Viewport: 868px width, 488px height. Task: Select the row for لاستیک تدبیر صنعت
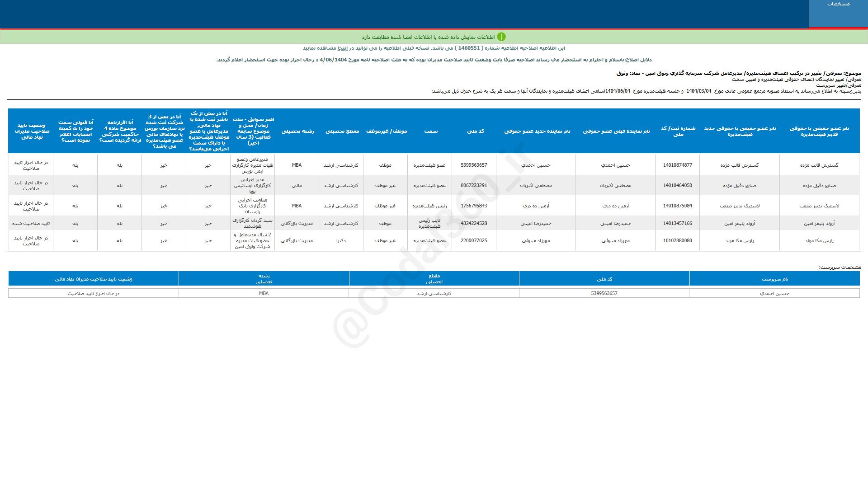tap(819, 206)
